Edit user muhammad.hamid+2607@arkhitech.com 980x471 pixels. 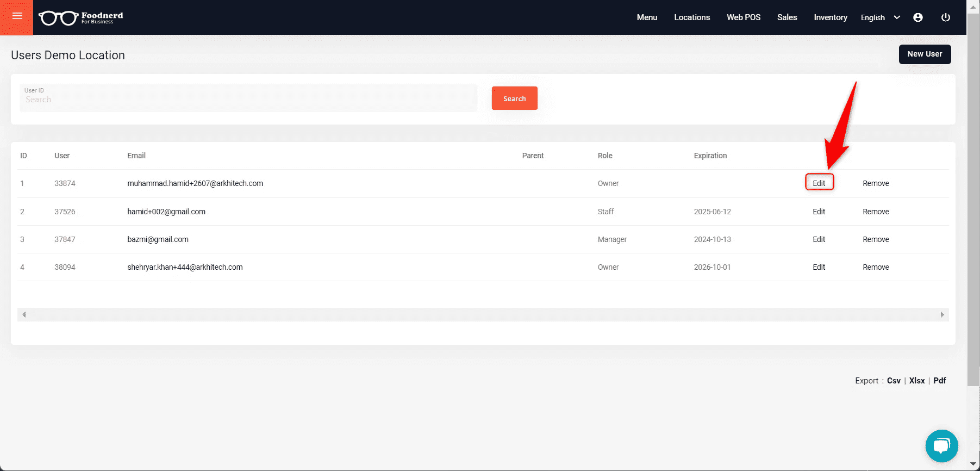coord(819,183)
